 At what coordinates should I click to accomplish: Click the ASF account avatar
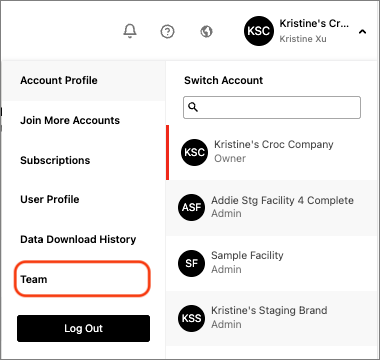point(191,207)
